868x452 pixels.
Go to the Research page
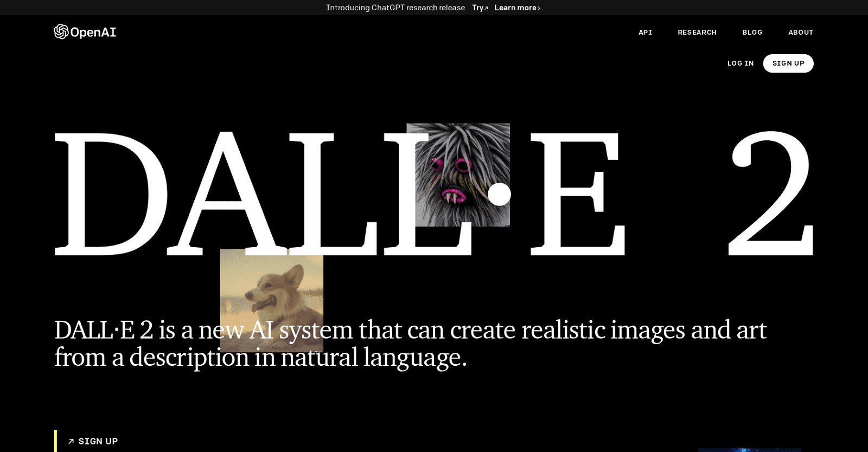pos(697,33)
